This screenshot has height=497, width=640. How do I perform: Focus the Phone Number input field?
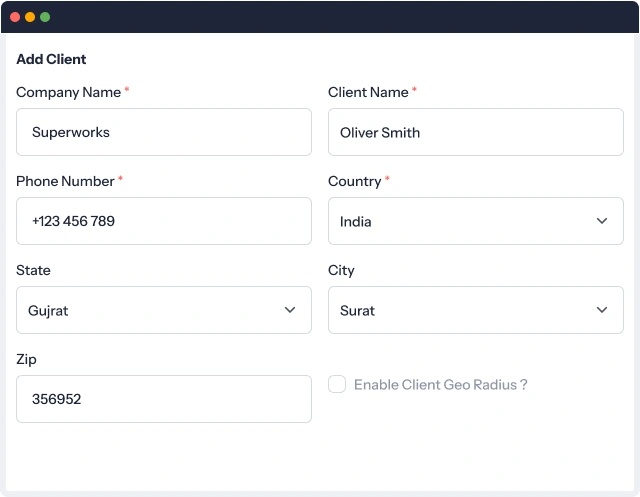pos(164,221)
